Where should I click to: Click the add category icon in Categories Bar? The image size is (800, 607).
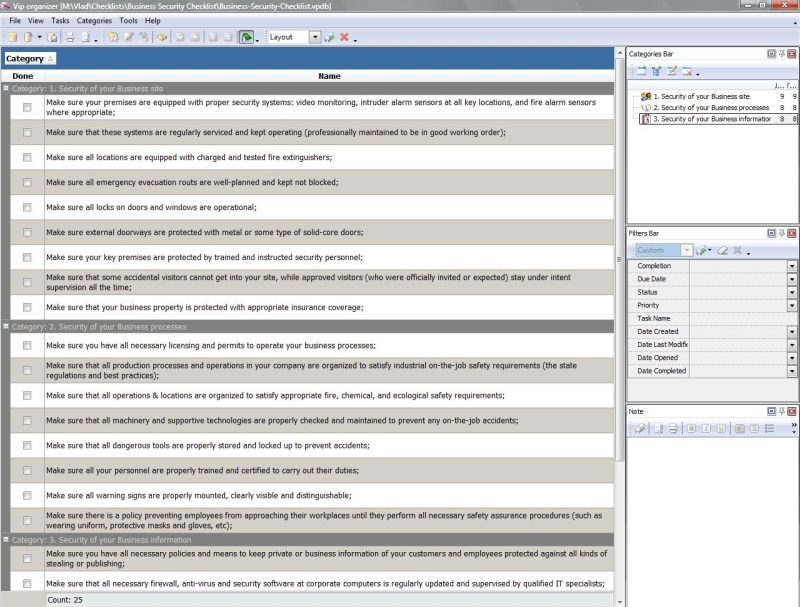coord(641,71)
